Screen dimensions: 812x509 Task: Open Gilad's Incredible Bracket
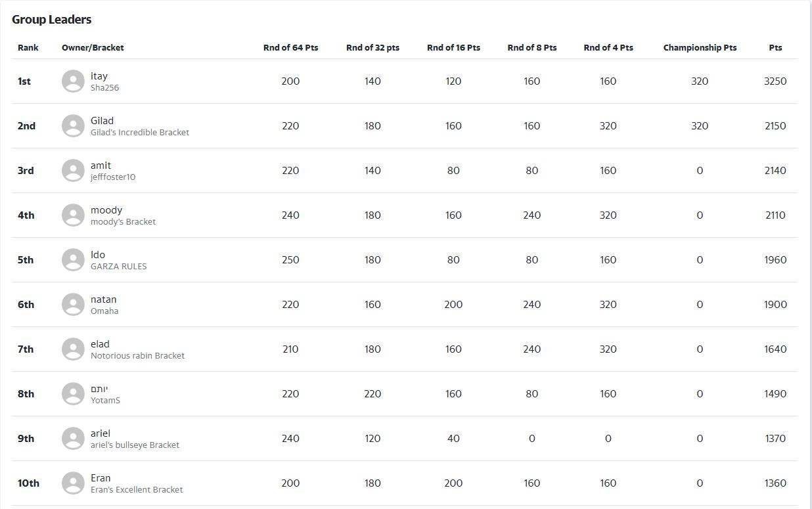pos(139,133)
